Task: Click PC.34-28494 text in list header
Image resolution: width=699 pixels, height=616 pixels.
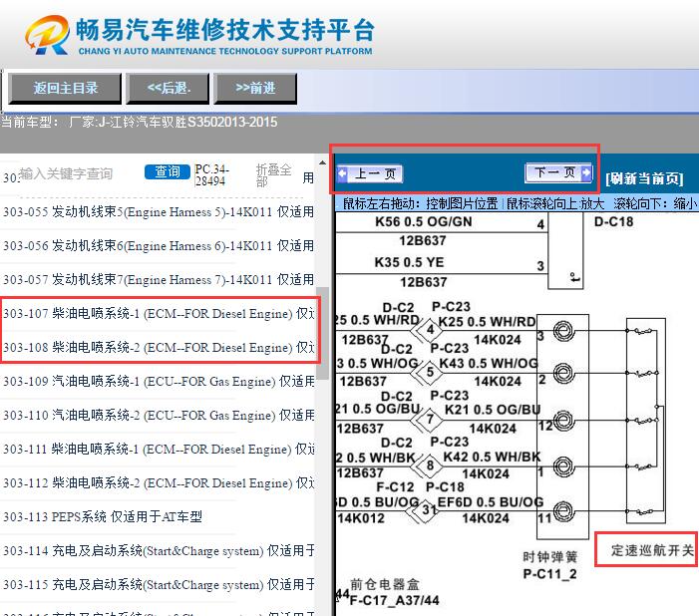Action: [x=212, y=175]
